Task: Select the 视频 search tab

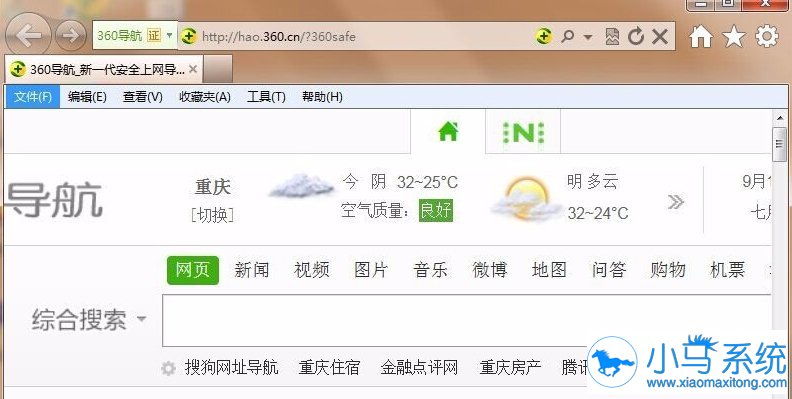Action: click(312, 270)
